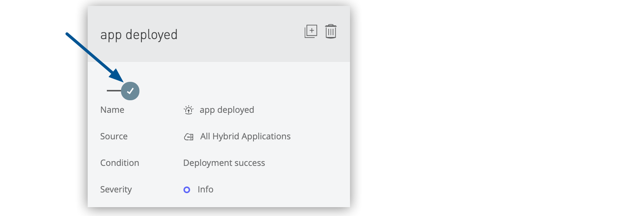The image size is (644, 216).
Task: Click the Info severity circle indicator
Action: coord(187,190)
